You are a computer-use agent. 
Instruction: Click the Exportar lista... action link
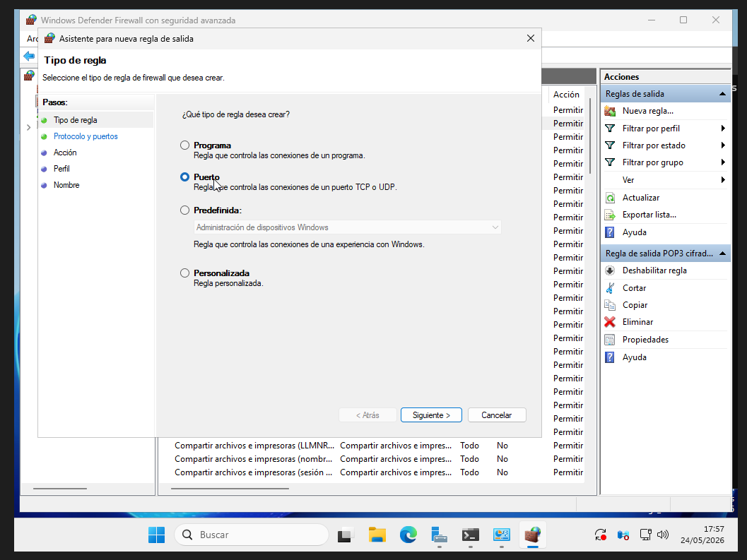(x=649, y=215)
